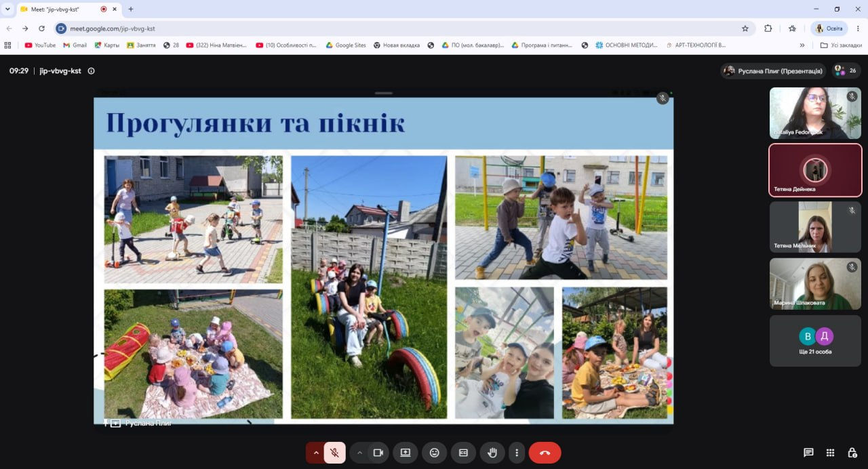868x469 pixels.
Task: Open the in-call chat panel
Action: tap(808, 453)
